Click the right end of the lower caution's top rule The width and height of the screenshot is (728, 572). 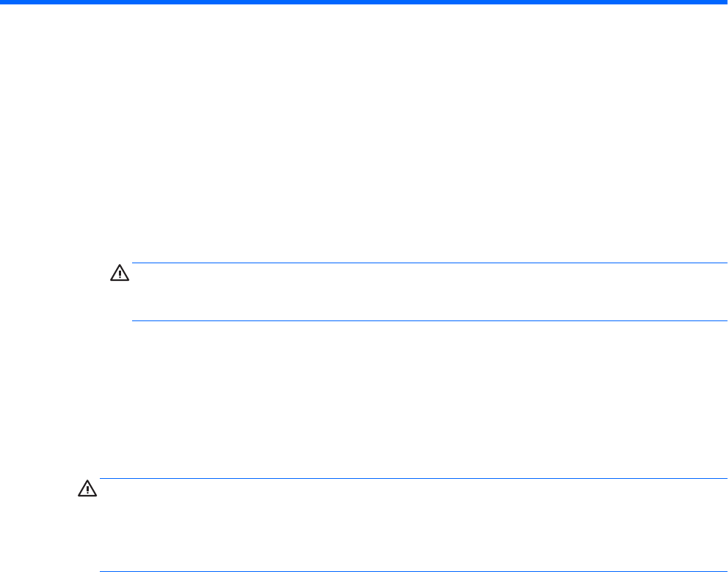724,479
